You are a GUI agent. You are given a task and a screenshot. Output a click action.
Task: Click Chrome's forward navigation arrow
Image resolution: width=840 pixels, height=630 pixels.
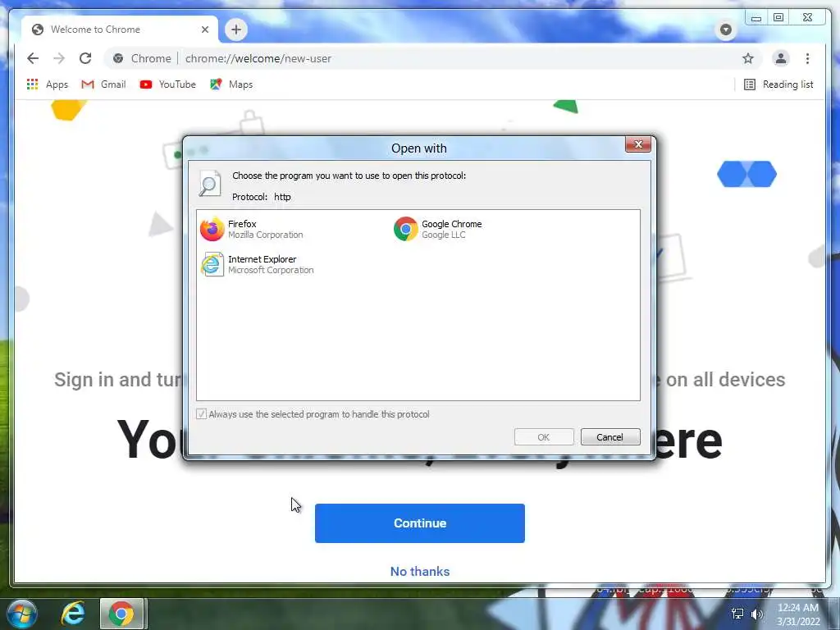point(59,58)
